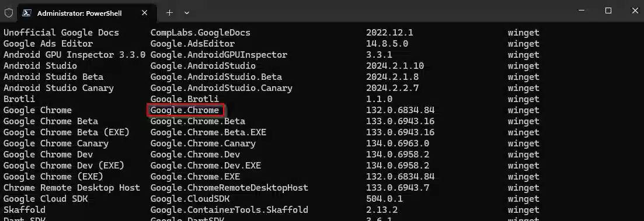Click version 1.1.0
Image resolution: width=644 pixels, height=221 pixels.
[x=379, y=99]
